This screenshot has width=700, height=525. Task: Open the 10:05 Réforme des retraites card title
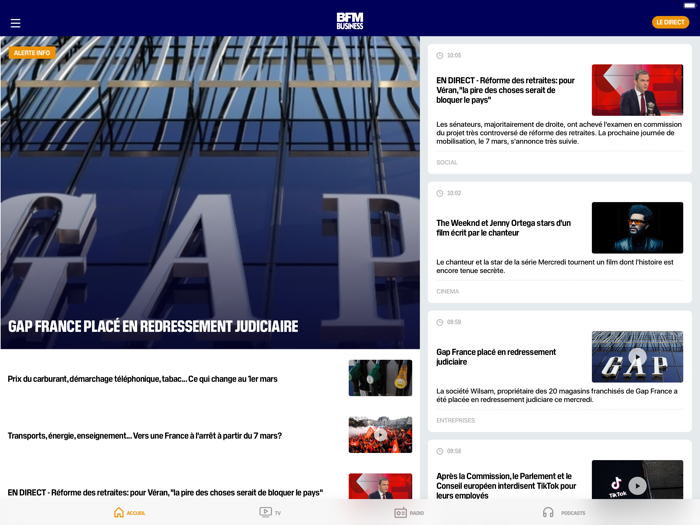point(505,90)
